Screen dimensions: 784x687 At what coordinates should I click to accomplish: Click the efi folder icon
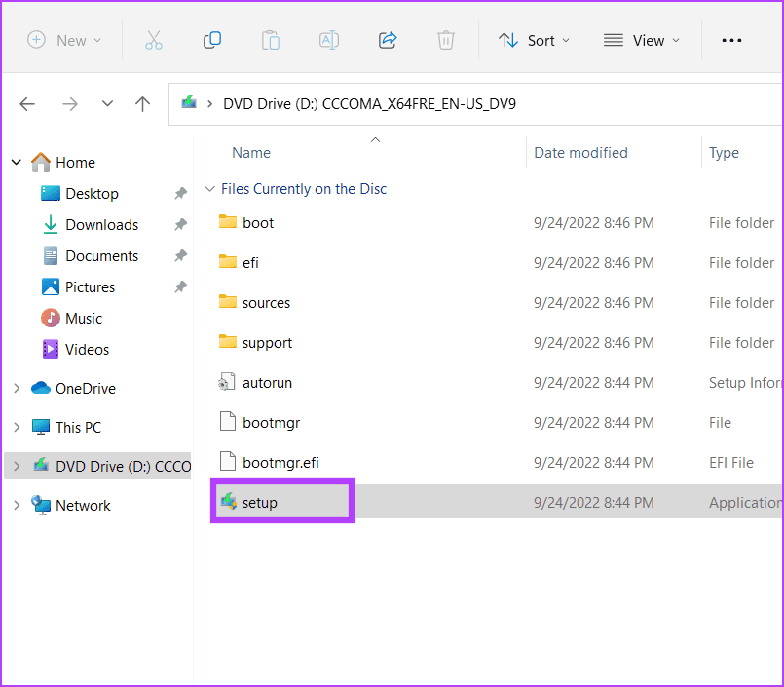228,262
